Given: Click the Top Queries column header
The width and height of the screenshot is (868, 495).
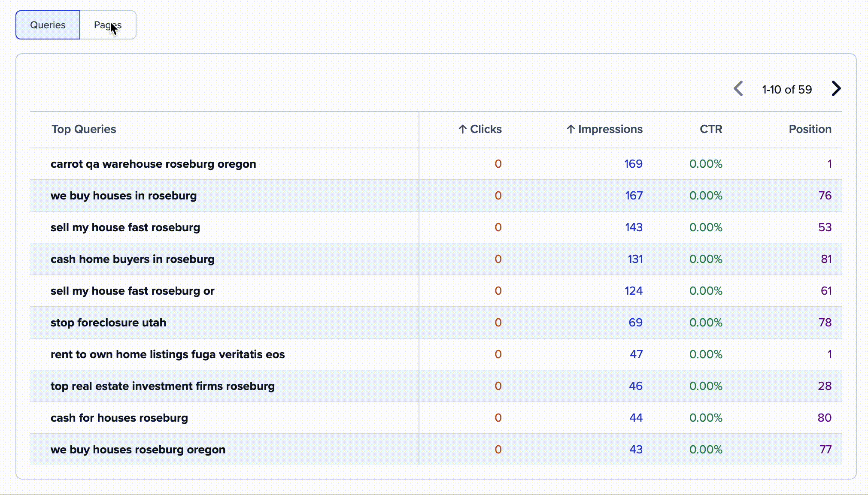Looking at the screenshot, I should pyautogui.click(x=84, y=129).
